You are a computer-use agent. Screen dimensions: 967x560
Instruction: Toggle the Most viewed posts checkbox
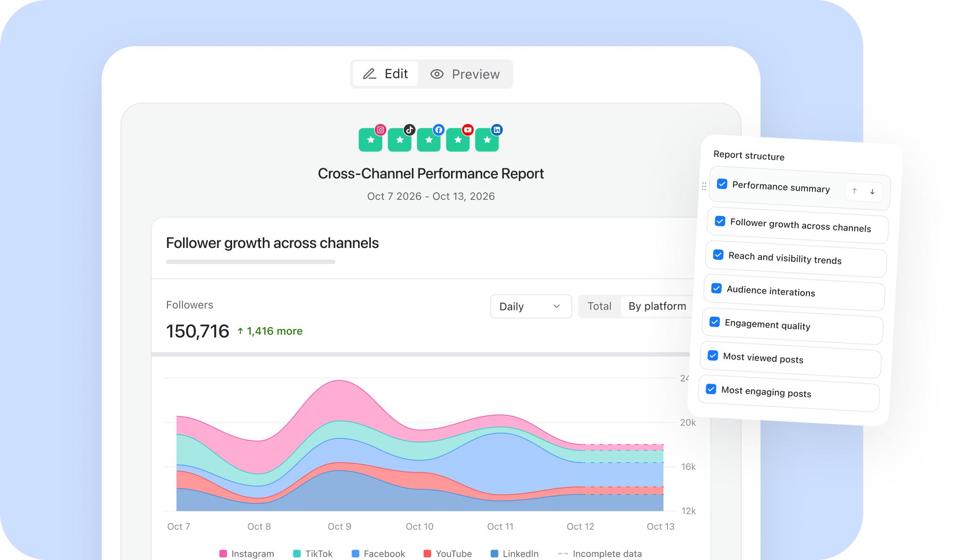point(713,355)
